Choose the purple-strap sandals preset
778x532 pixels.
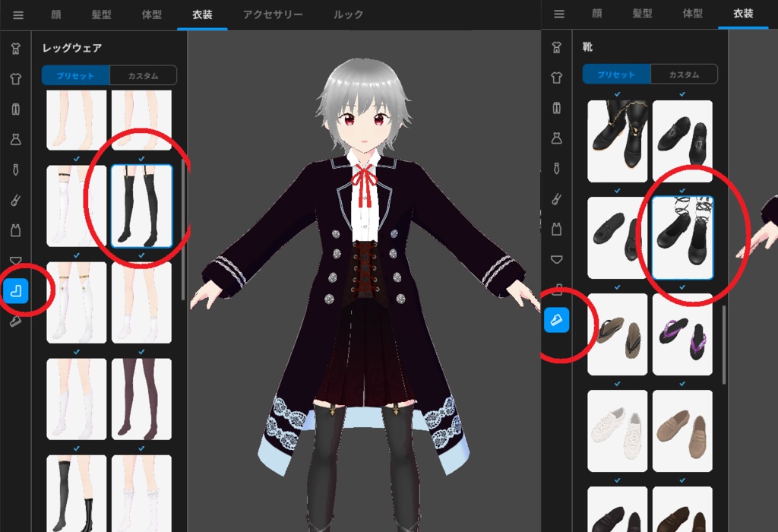tap(682, 334)
